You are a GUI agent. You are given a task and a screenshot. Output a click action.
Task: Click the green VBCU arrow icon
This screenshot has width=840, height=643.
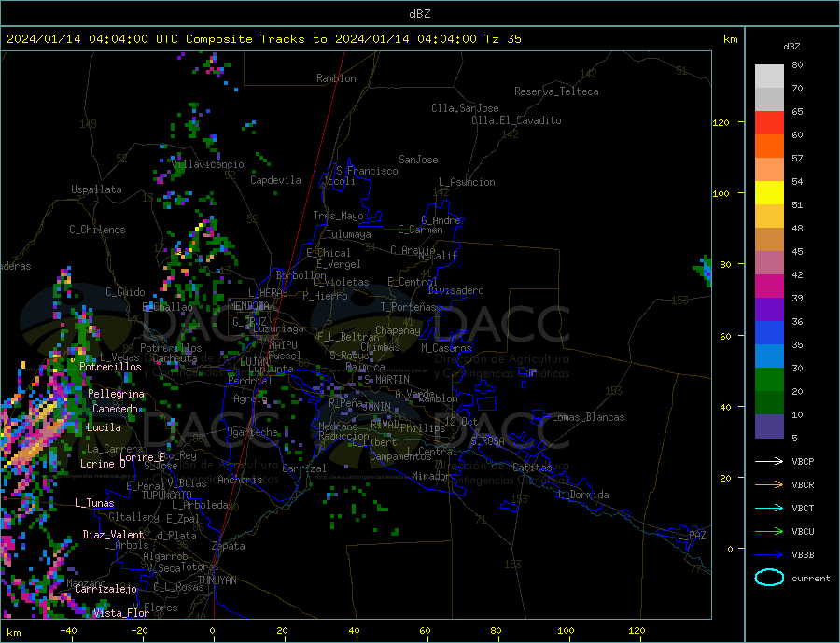(769, 532)
